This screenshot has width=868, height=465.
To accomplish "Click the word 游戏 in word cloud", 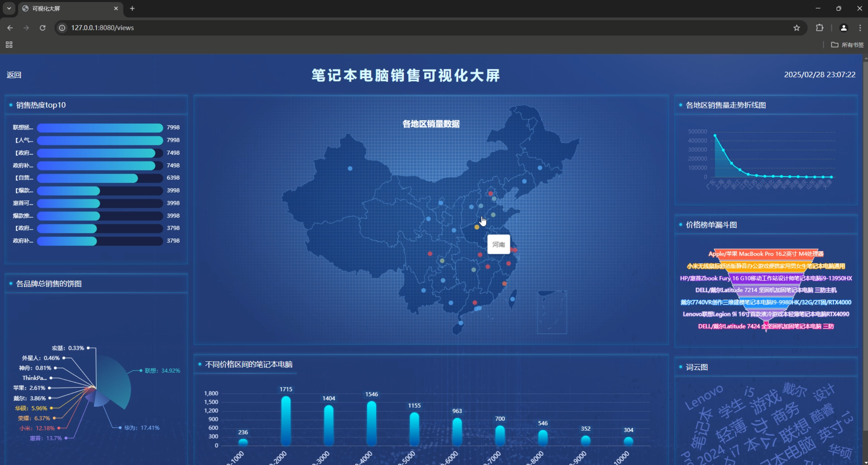I will pyautogui.click(x=766, y=402).
